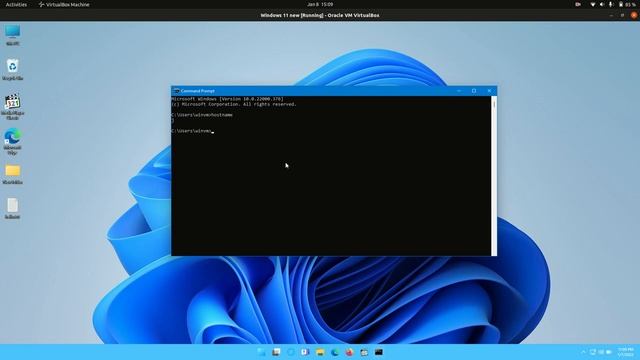The width and height of the screenshot is (640, 360).
Task: Open the Wi-Fi indicator in Ubuntu top bar
Action: (593, 4)
